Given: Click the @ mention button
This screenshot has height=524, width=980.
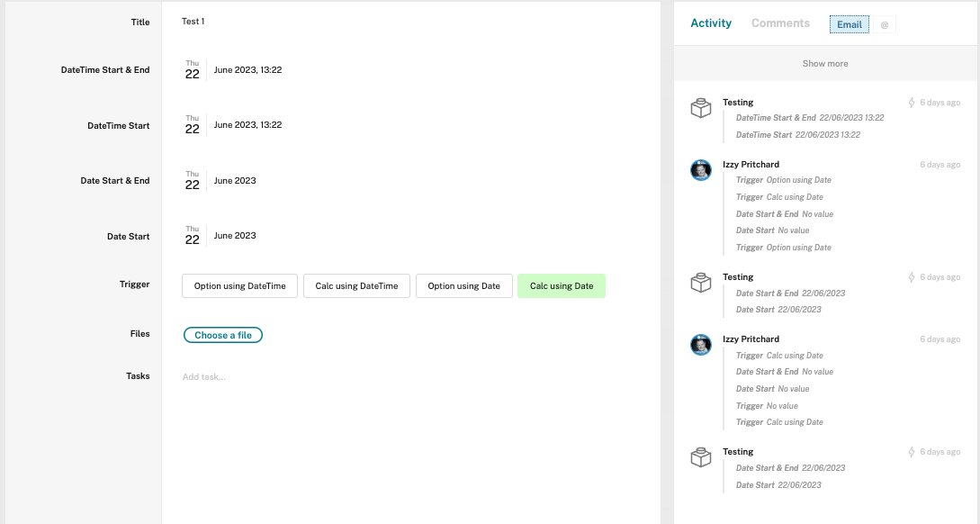Looking at the screenshot, I should click(884, 24).
